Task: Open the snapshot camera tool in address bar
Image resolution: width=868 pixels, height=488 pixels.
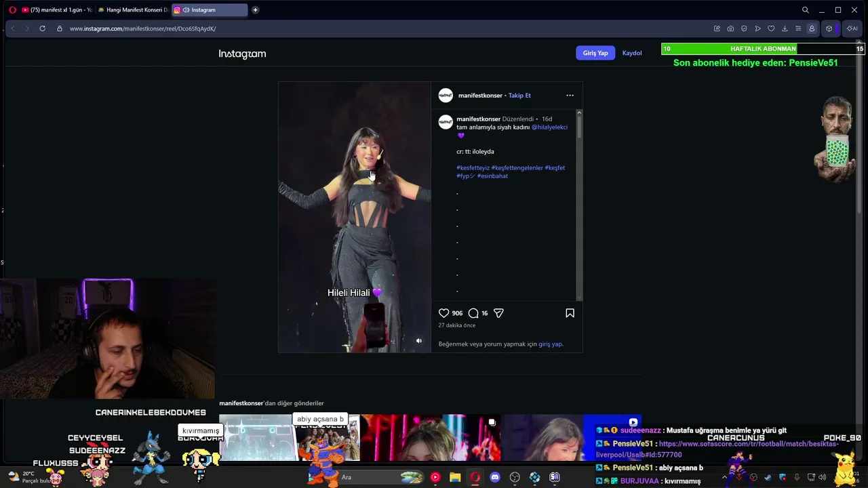Action: coord(730,28)
